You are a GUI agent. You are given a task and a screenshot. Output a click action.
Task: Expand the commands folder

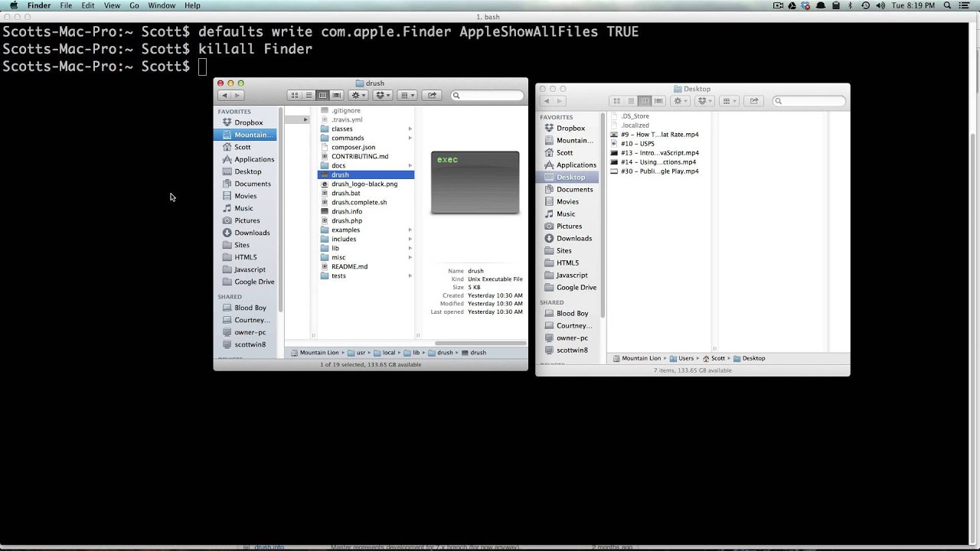click(x=410, y=138)
